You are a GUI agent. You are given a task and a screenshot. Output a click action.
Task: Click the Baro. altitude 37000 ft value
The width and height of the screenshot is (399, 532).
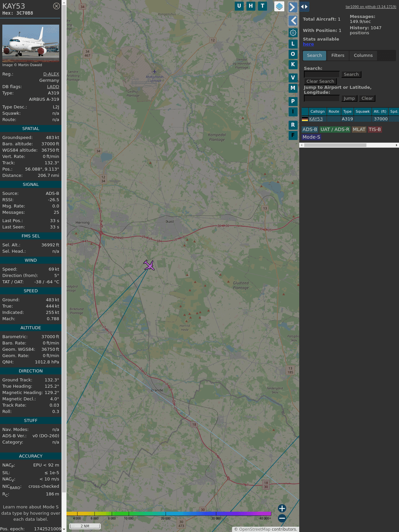[50, 144]
